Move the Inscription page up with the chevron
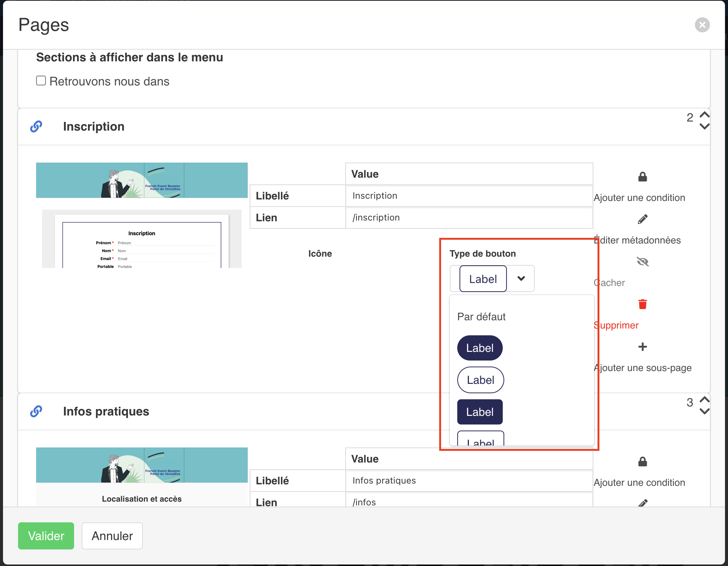This screenshot has height=566, width=728. 704,114
